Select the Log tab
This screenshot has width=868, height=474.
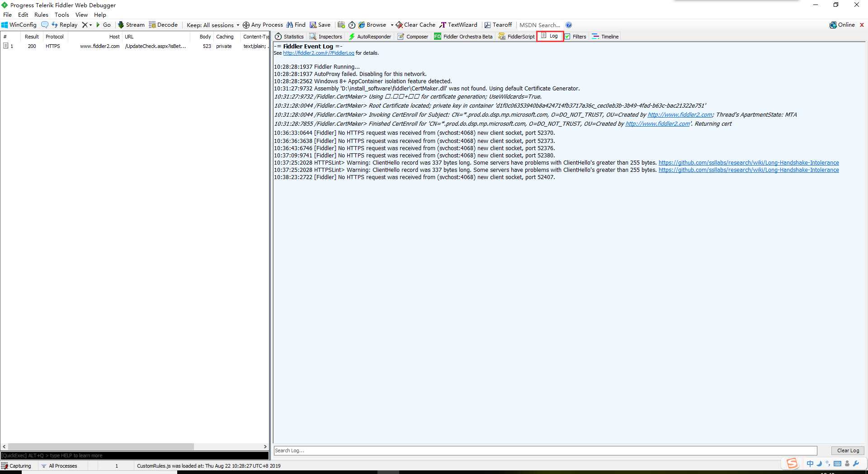click(x=550, y=36)
